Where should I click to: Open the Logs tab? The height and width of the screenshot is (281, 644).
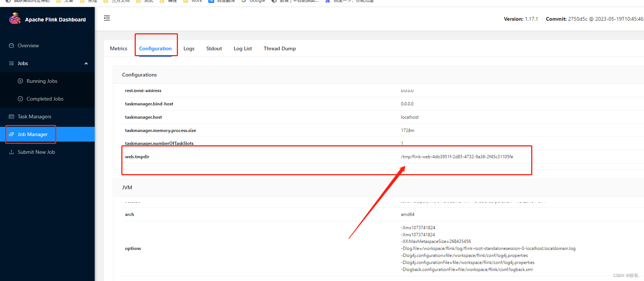(x=189, y=48)
